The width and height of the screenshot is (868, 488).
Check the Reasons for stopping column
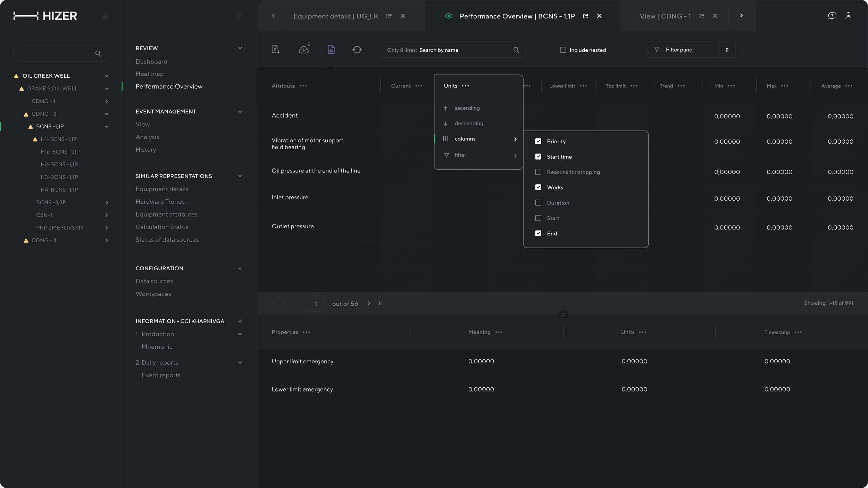coord(538,172)
